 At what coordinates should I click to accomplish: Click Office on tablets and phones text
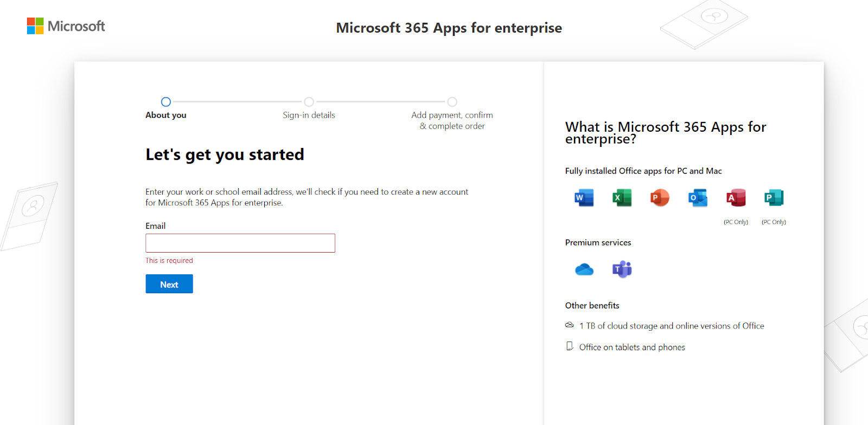tap(632, 347)
